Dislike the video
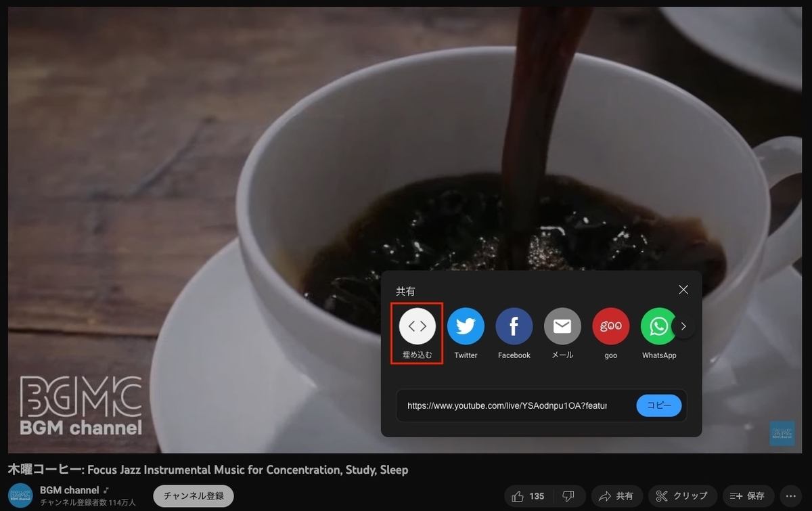Image resolution: width=812 pixels, height=511 pixels. click(568, 496)
